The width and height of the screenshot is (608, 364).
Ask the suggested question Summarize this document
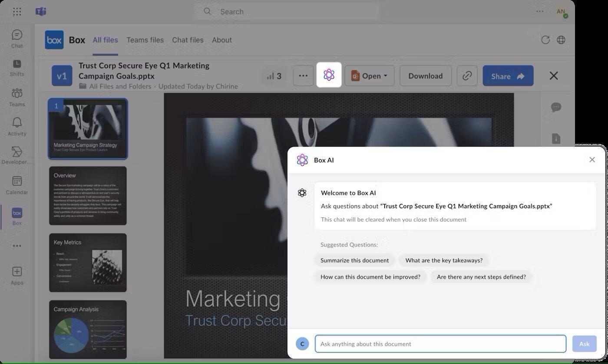tap(355, 260)
